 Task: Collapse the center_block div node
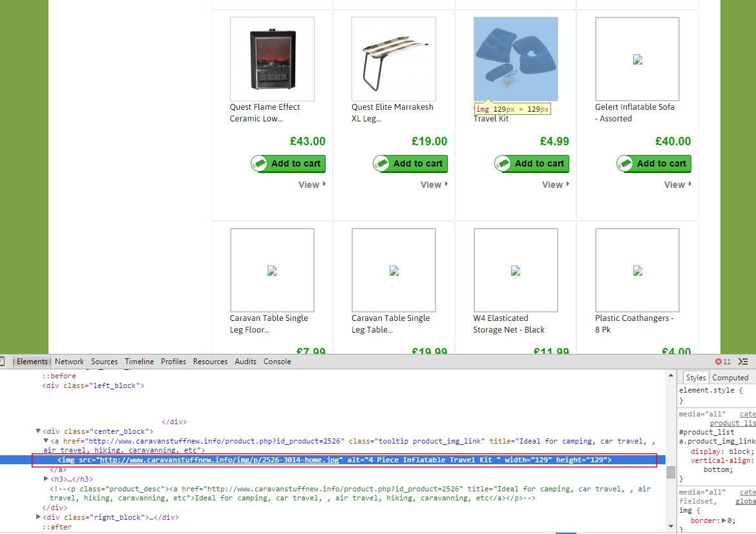[38, 431]
